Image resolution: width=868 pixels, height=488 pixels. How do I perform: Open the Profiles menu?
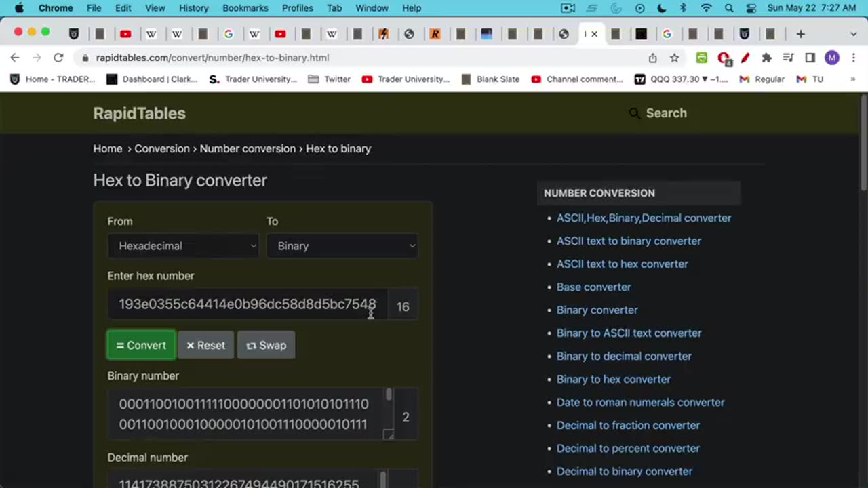[x=298, y=8]
